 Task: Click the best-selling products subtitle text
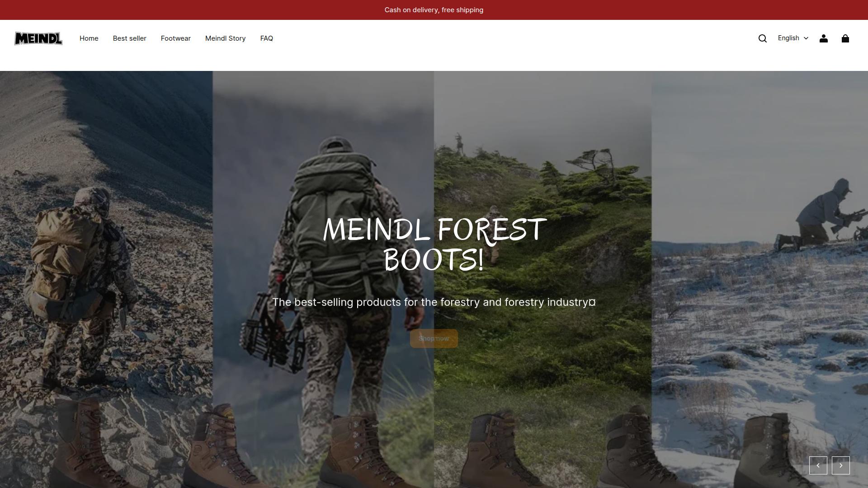(434, 302)
